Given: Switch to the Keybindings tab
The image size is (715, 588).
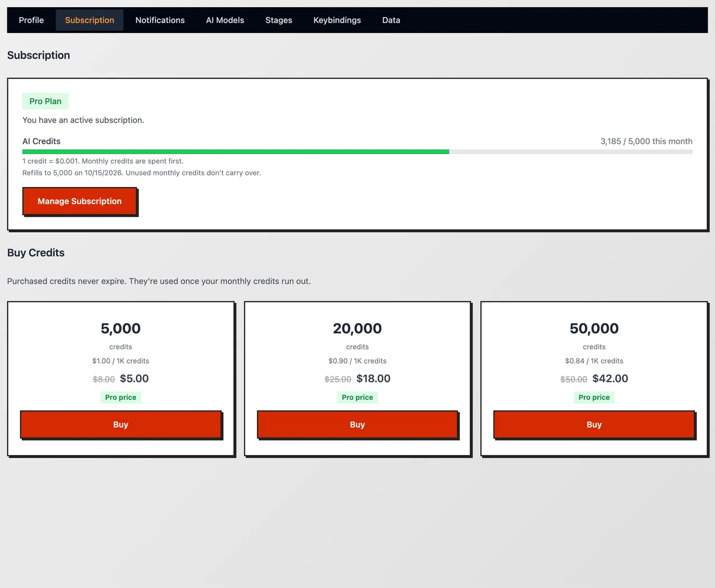Looking at the screenshot, I should 337,20.
